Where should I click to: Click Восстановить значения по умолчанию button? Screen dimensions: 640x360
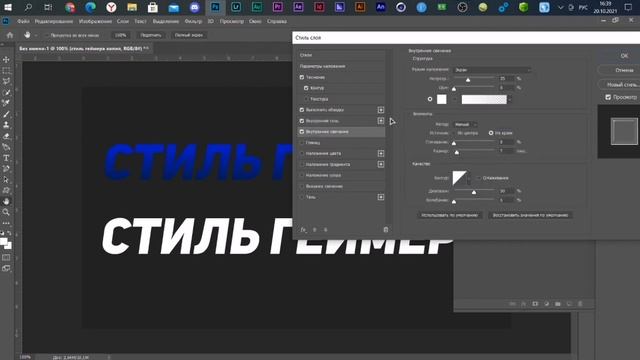[530, 215]
